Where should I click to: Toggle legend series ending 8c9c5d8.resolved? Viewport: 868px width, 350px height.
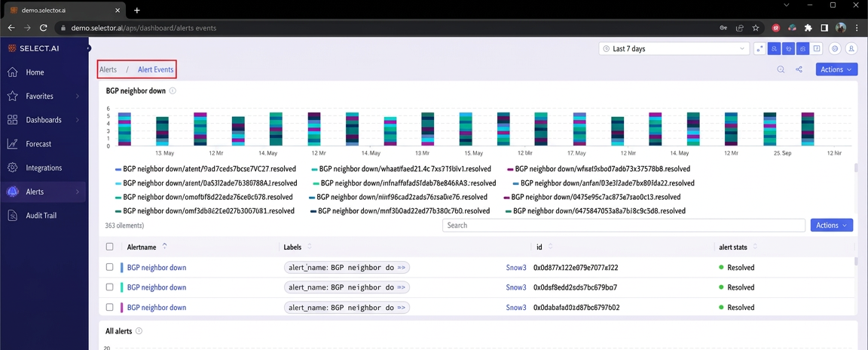pyautogui.click(x=596, y=211)
